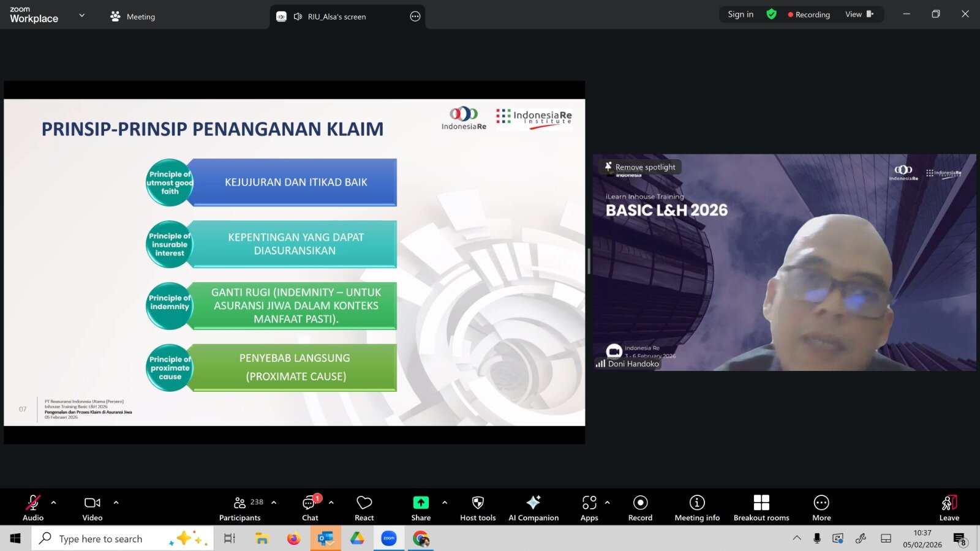This screenshot has width=980, height=551.
Task: Open Host tools shield icon
Action: pyautogui.click(x=478, y=508)
